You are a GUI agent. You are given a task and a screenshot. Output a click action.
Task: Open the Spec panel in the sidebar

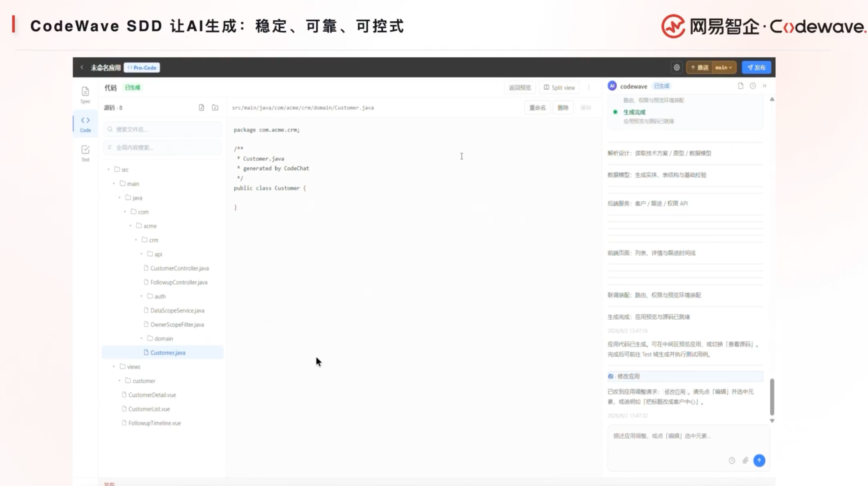[85, 95]
